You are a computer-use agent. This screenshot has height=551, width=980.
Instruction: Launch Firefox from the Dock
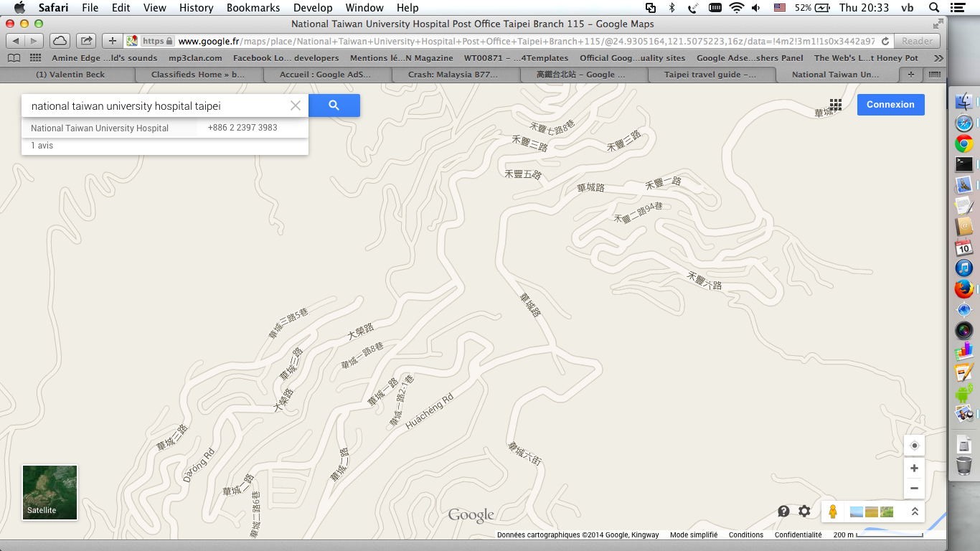tap(963, 289)
